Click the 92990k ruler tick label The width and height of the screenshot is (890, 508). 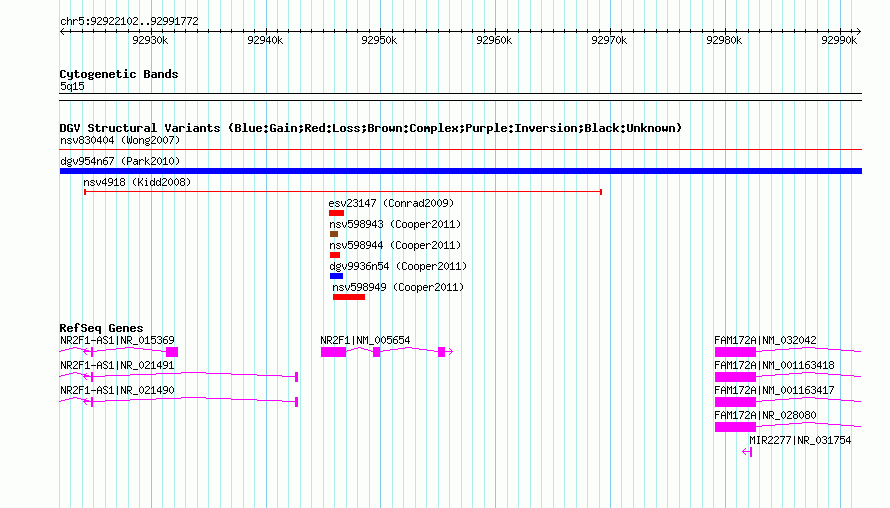pyautogui.click(x=839, y=40)
